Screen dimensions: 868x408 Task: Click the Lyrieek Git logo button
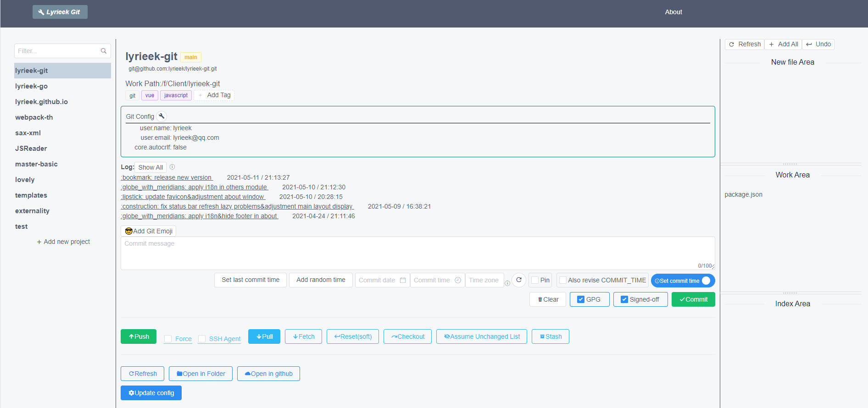click(60, 12)
